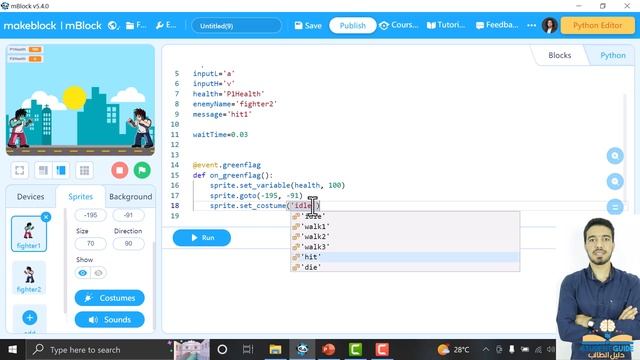Run the Python code

click(x=202, y=238)
